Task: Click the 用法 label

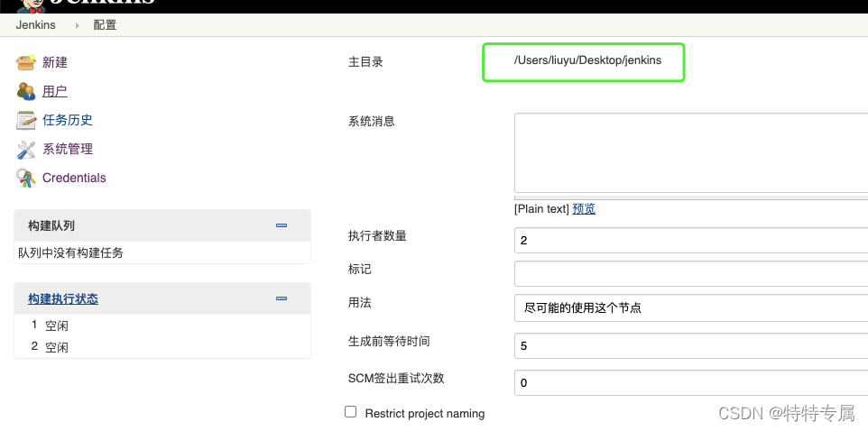Action: 359,303
